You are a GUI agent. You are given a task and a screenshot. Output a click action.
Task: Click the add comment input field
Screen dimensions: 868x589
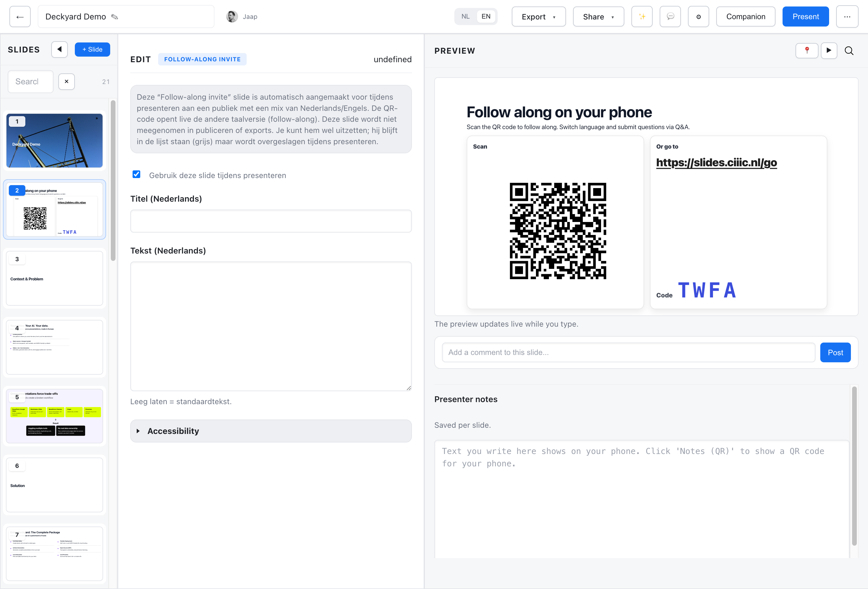pos(628,353)
